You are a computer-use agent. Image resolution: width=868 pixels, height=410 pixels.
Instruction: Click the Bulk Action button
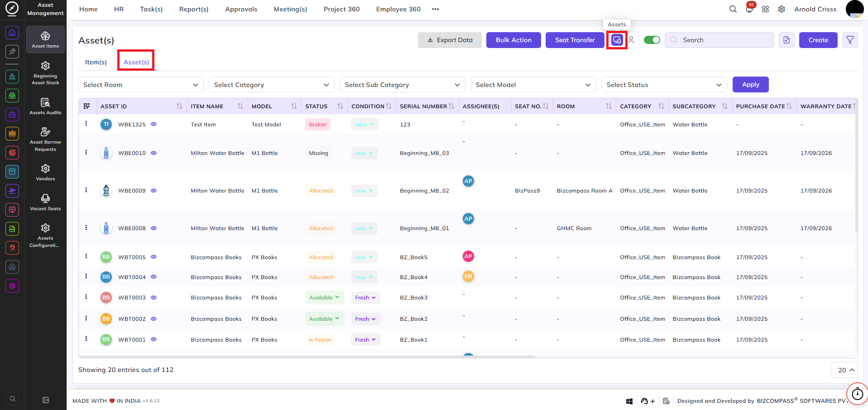click(x=513, y=40)
